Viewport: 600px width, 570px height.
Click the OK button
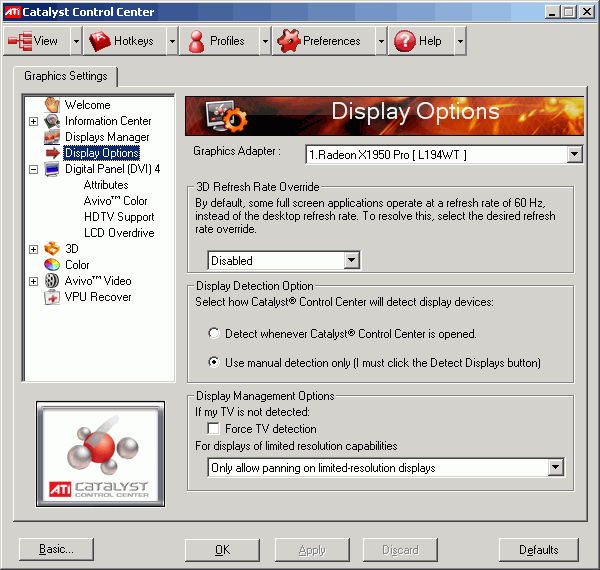coord(222,550)
